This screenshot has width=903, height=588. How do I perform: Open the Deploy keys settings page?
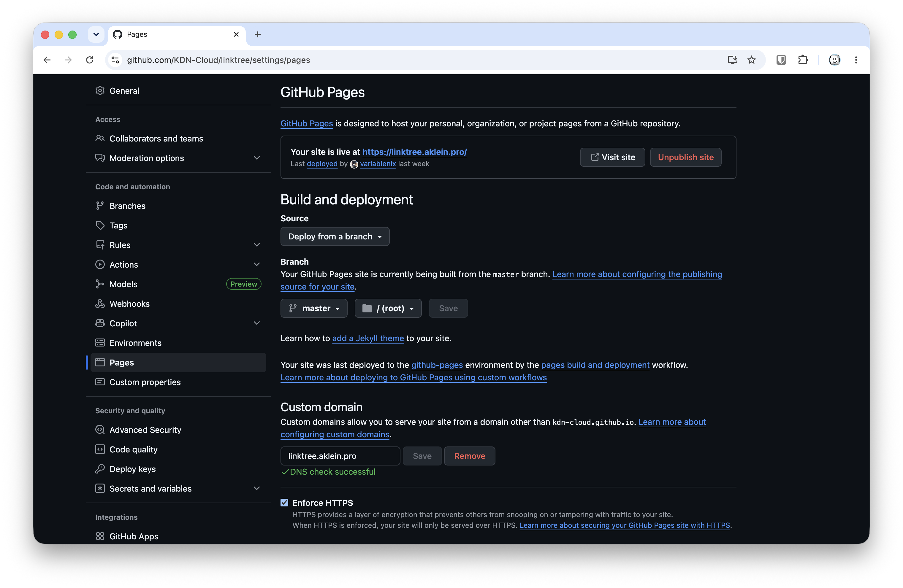178,469
